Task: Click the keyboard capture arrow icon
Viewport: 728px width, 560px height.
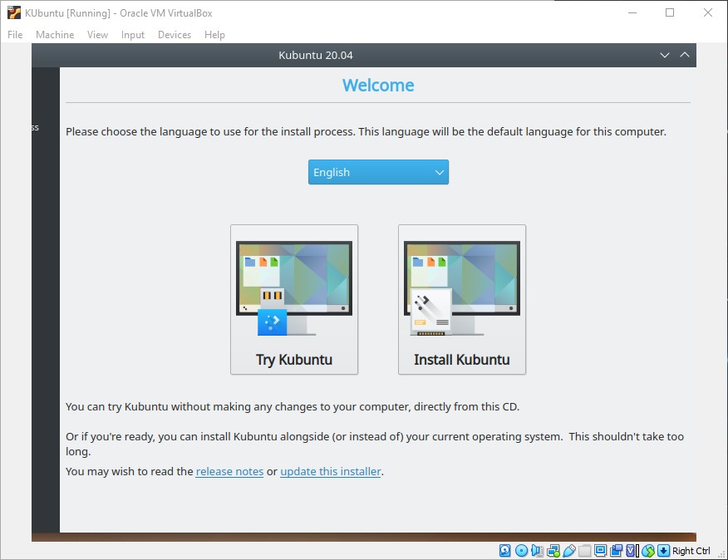Action: click(x=663, y=551)
